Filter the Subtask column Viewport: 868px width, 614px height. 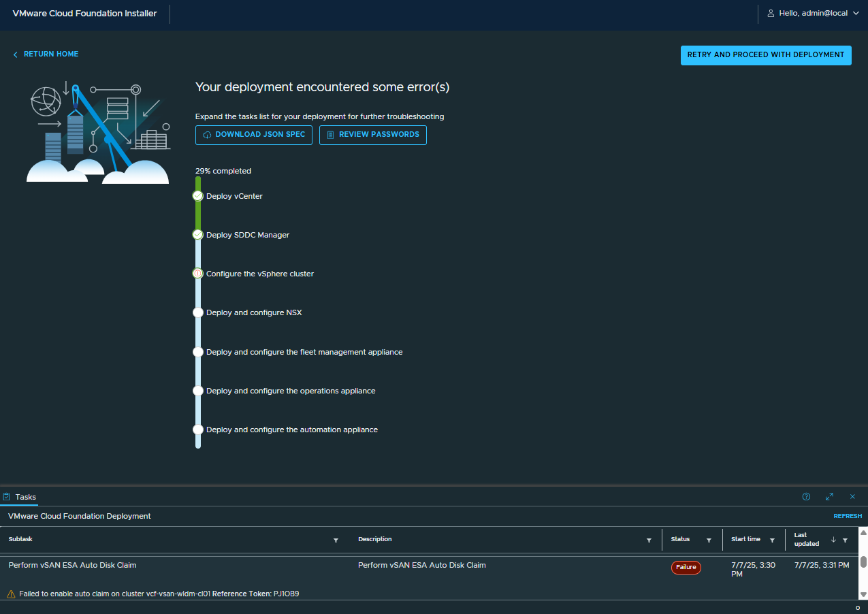tap(336, 540)
